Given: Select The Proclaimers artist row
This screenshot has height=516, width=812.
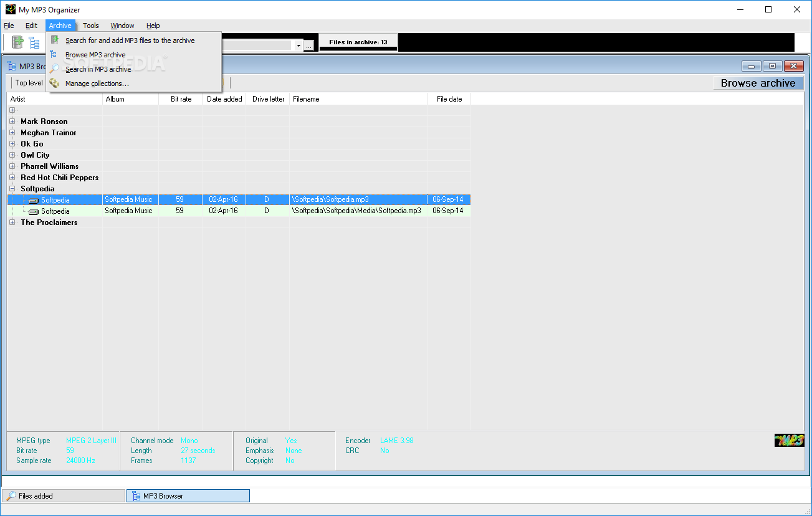Looking at the screenshot, I should (49, 222).
